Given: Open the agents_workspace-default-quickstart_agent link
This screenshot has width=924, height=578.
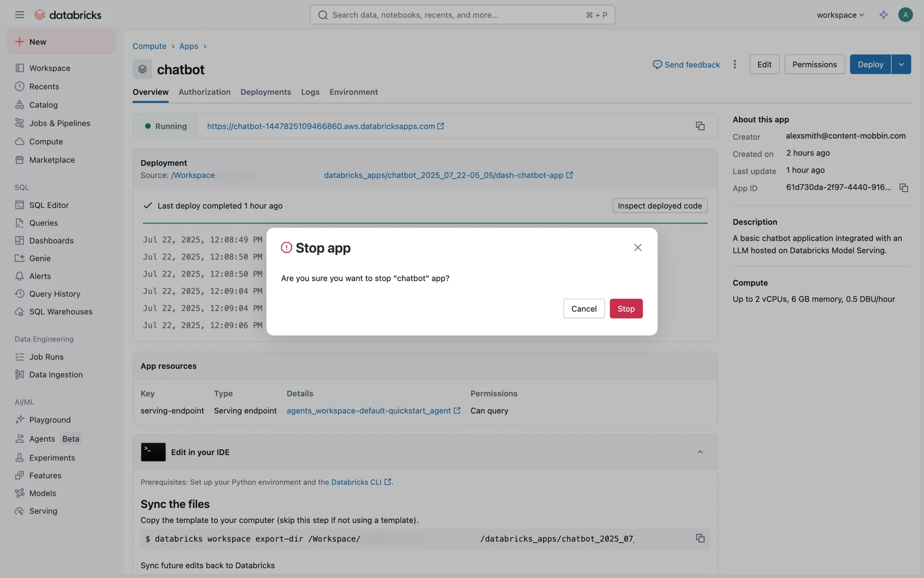Looking at the screenshot, I should tap(369, 411).
